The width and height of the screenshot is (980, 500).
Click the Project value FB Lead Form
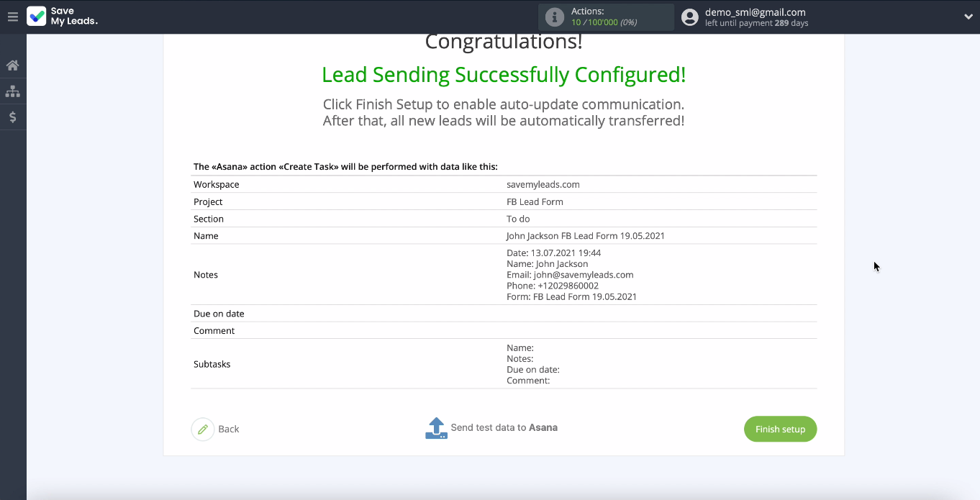[535, 201]
